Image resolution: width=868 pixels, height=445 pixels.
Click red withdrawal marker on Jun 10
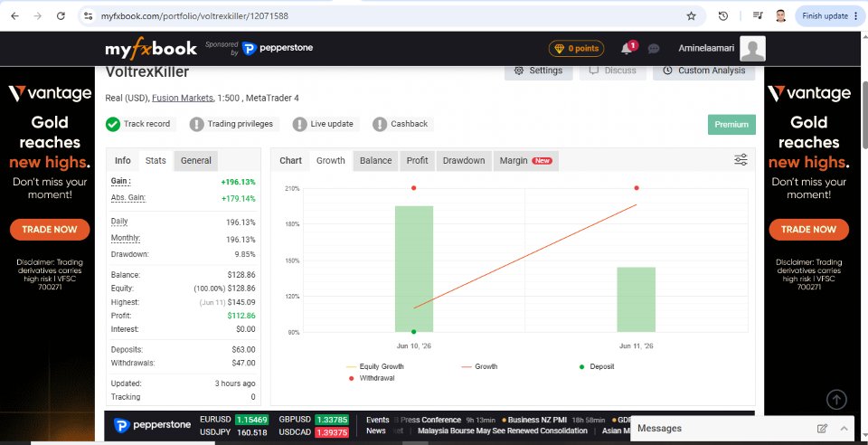point(413,188)
